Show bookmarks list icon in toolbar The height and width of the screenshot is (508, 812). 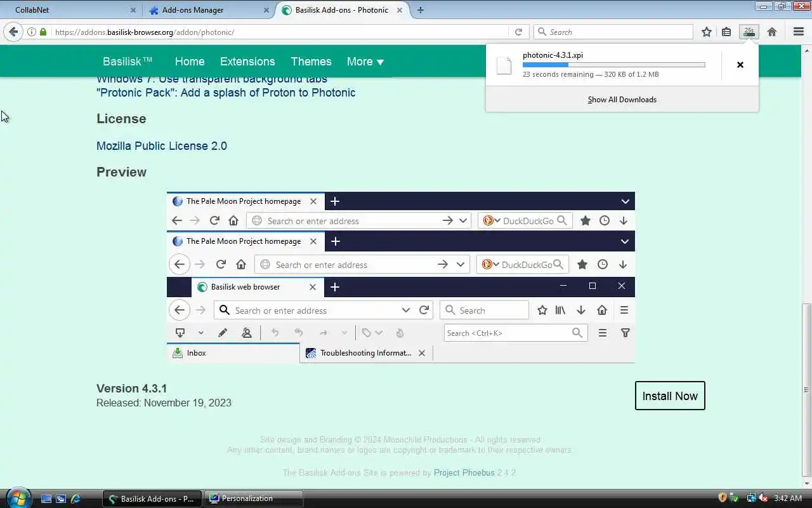coord(726,32)
